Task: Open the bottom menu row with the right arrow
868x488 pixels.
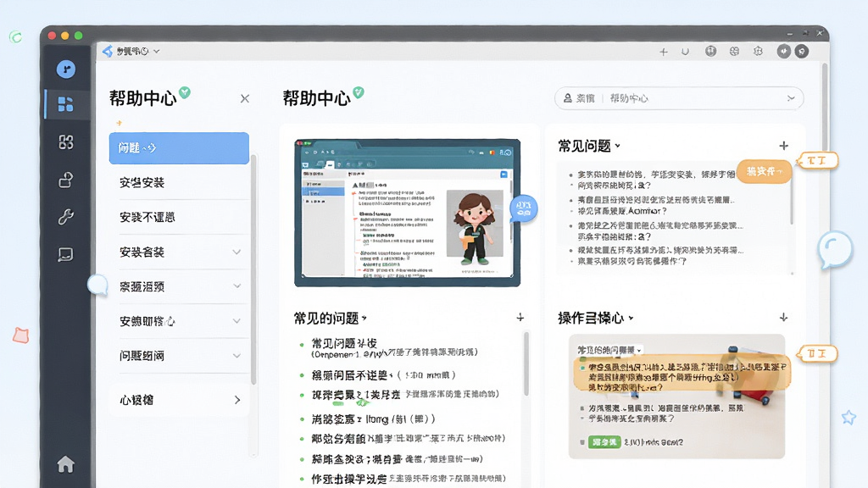Action: pos(179,400)
